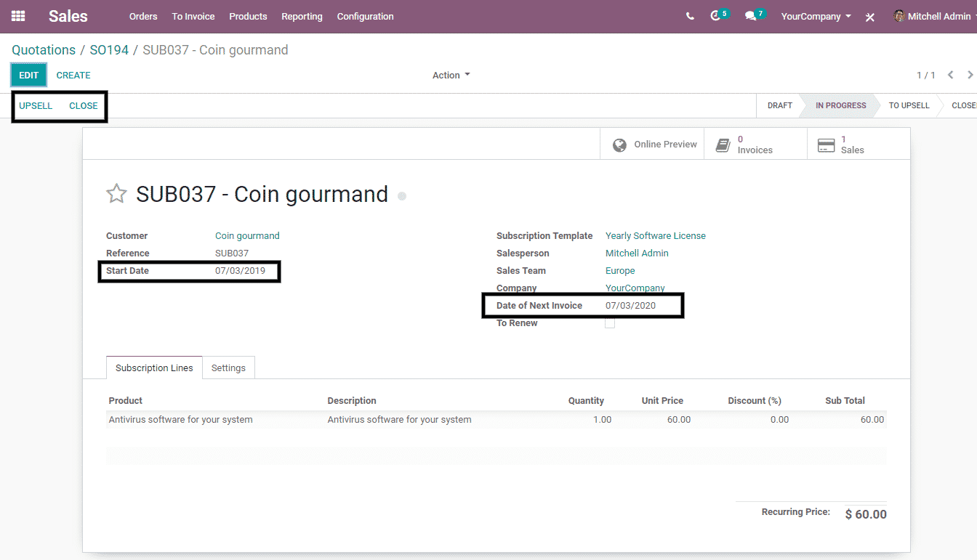Open the YourCompany company field link

(635, 288)
